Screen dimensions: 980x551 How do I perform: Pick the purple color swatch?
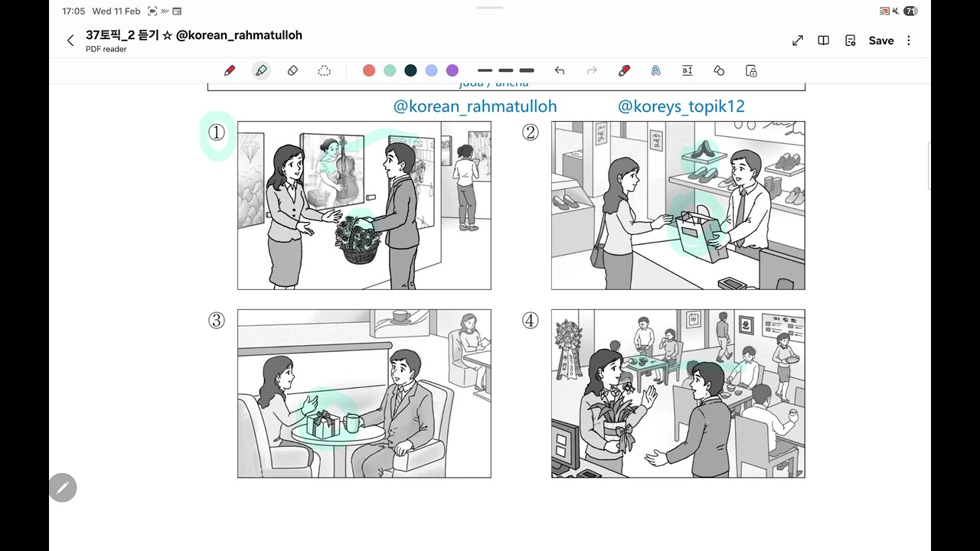point(452,70)
